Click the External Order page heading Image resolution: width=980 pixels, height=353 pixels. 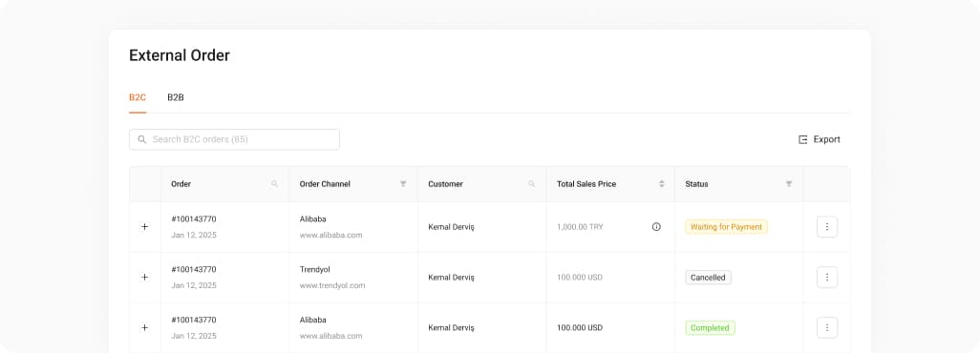pos(180,55)
